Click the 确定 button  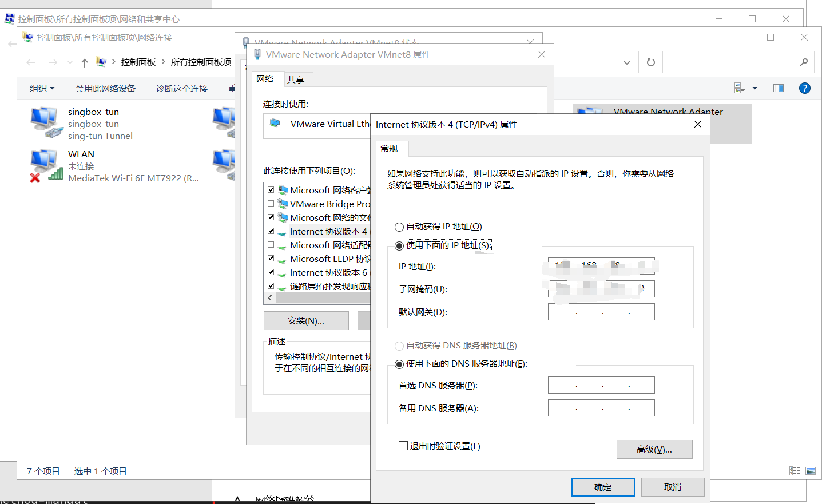603,487
